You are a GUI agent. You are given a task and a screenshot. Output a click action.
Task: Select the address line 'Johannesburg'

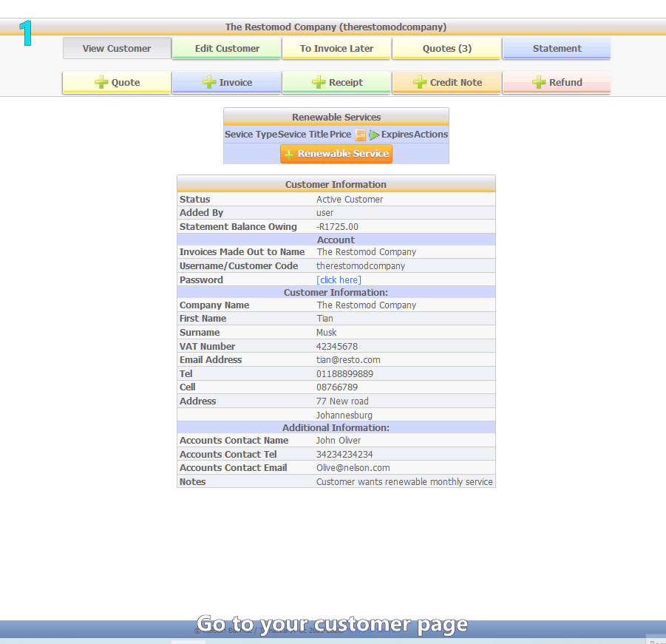(344, 415)
